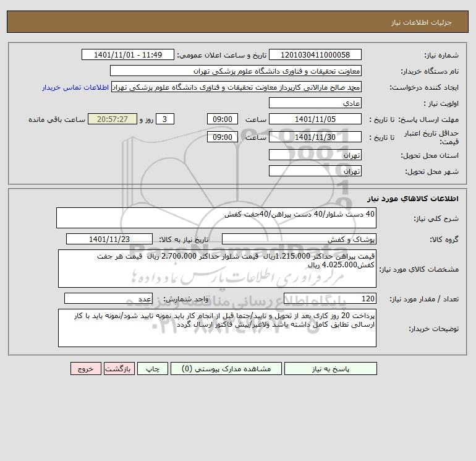This screenshot has height=461, width=476.
Task: Click the public announcement date field 1401/11/01 - 11:49
Action: coord(128,54)
